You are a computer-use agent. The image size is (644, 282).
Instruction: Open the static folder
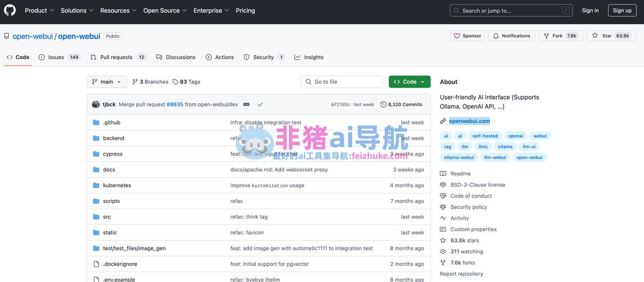tap(109, 233)
